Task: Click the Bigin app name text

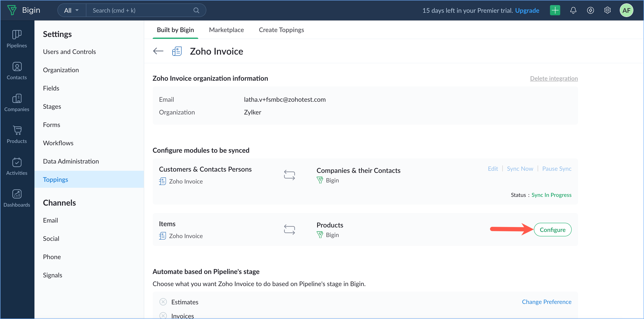Action: point(31,10)
